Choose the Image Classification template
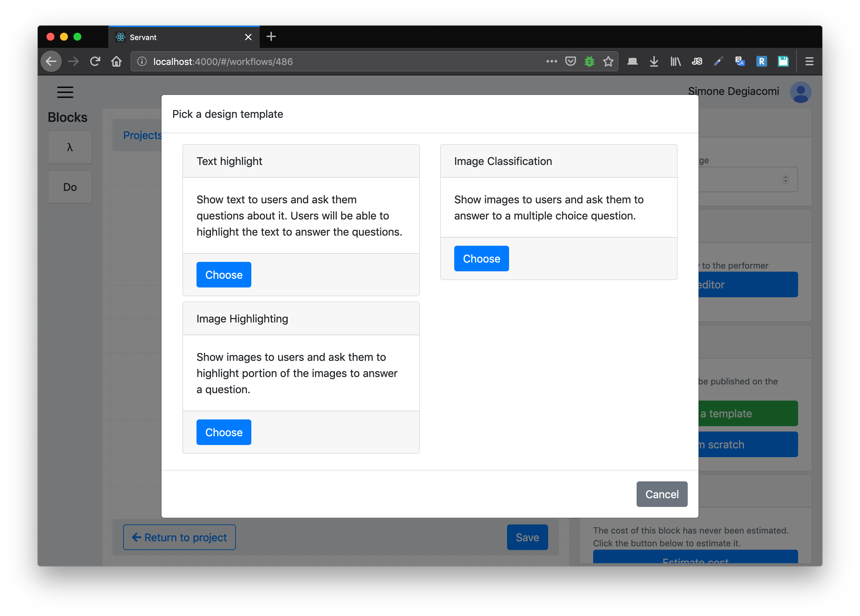Image resolution: width=860 pixels, height=616 pixels. pos(481,259)
